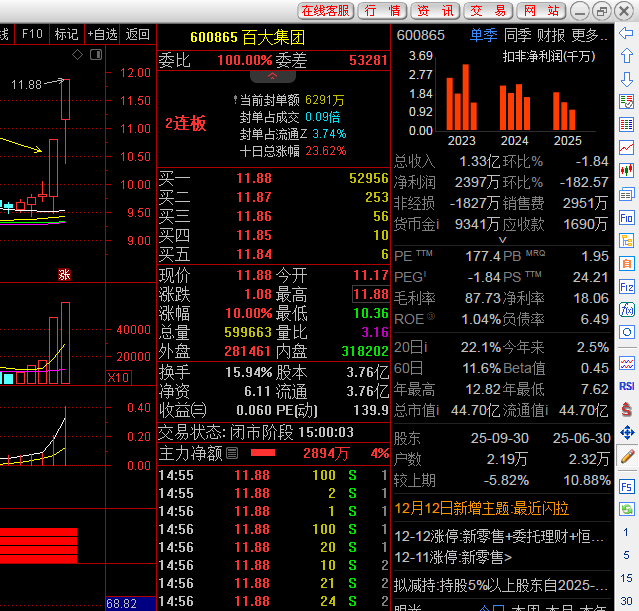Open the 12-12涨停:新零售+委托理财 news link
Viewport: 639px width, 611px height.
[499, 536]
